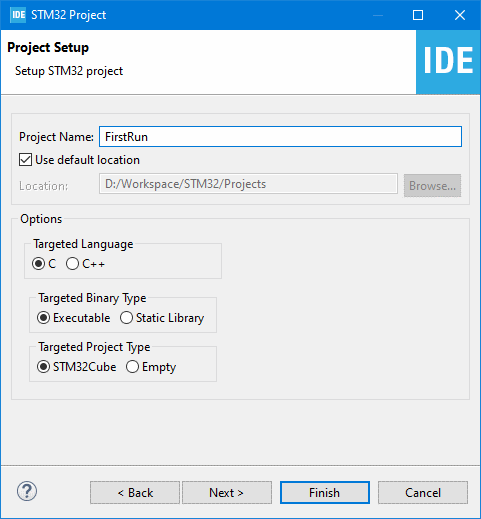The width and height of the screenshot is (481, 519).
Task: Select STM32Cube project type
Action: tap(43, 367)
